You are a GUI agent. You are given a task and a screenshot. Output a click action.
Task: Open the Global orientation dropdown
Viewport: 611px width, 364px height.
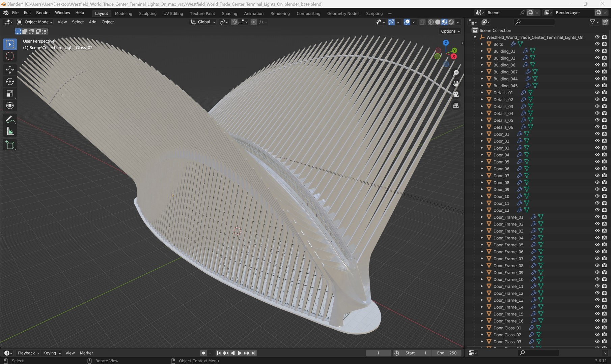point(203,22)
